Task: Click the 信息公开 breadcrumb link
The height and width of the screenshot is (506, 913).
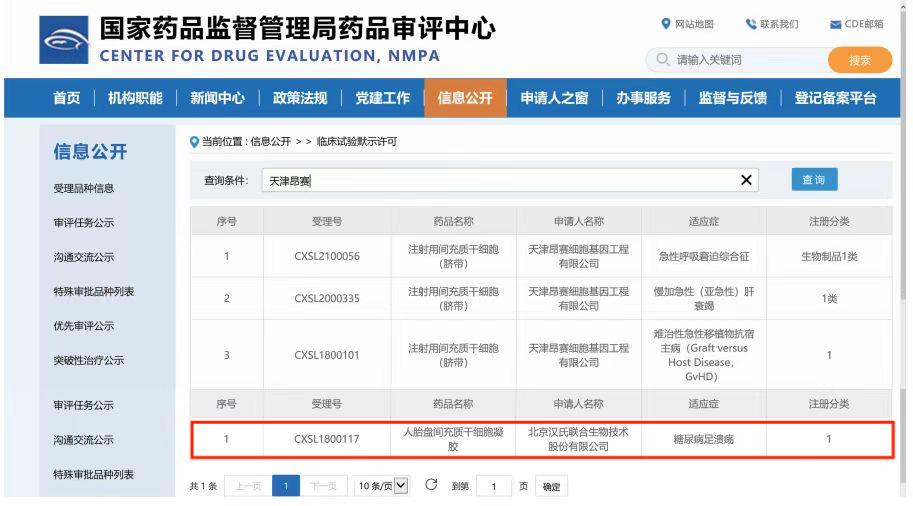Action: coord(271,141)
